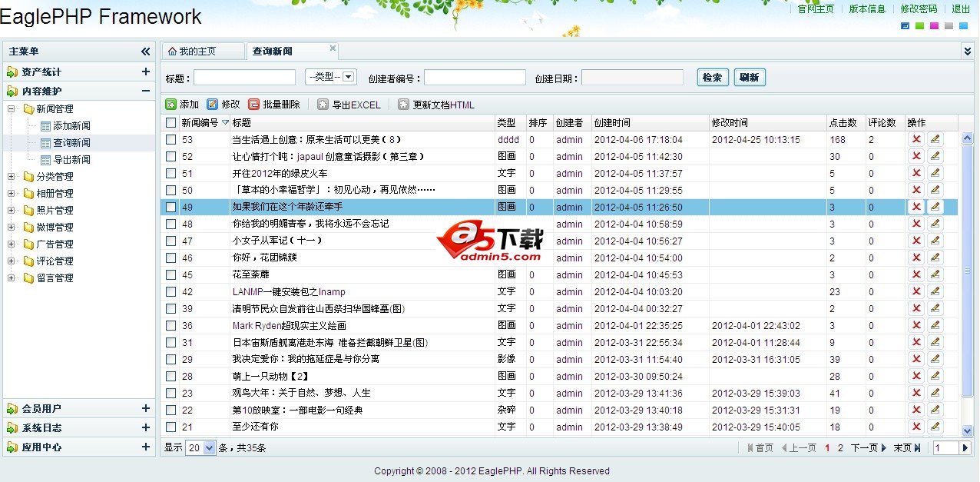Jump to last page (末页)
Viewport: 980px width, 482px height.
[906, 447]
